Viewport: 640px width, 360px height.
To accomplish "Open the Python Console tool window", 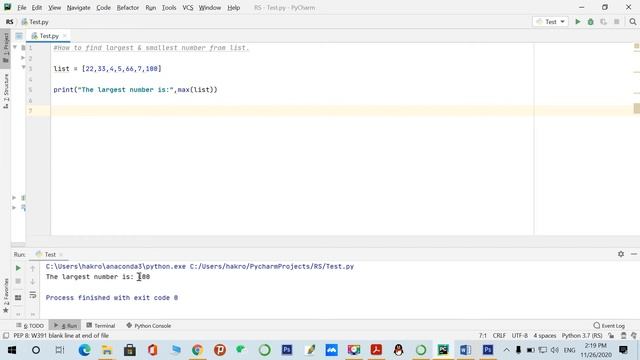I will point(149,326).
